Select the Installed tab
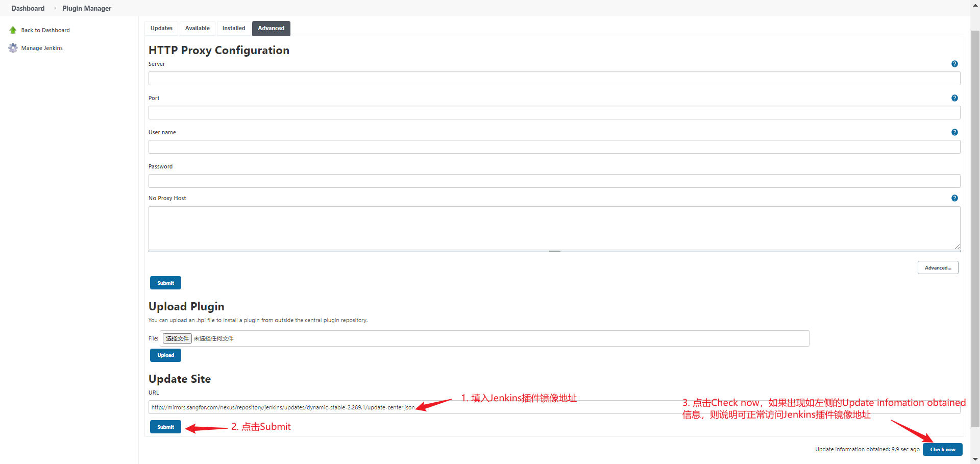The image size is (980, 464). tap(234, 29)
